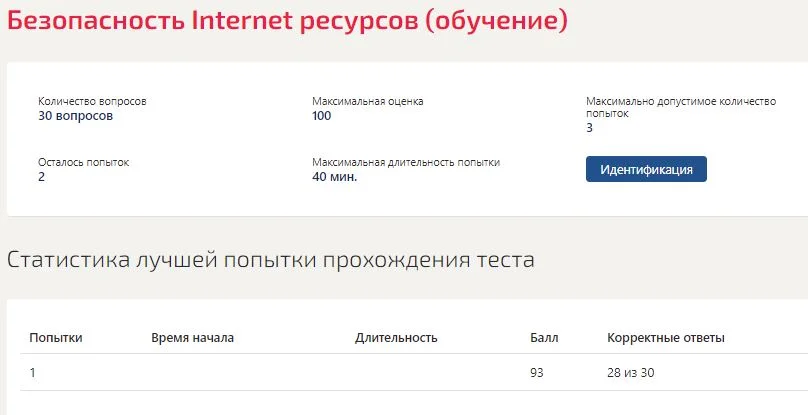The width and height of the screenshot is (808, 415).
Task: Click the Осталось попыток label
Action: [83, 162]
